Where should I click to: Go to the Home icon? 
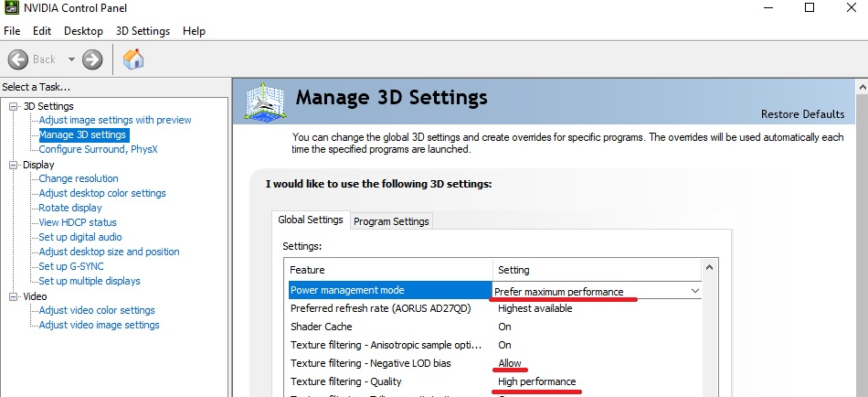pos(133,59)
